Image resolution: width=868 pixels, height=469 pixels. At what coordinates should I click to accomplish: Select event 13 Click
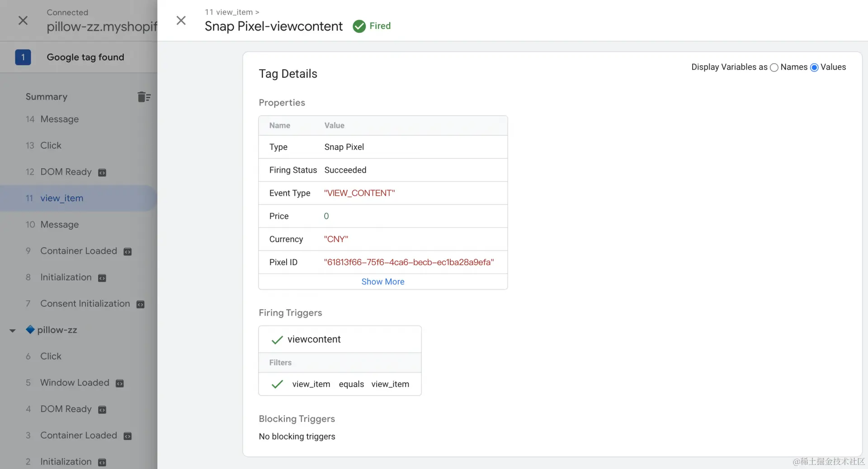tap(51, 146)
